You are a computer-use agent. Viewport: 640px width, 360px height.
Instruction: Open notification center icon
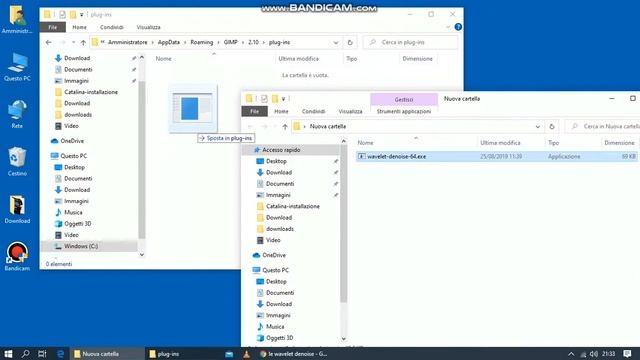pos(627,354)
